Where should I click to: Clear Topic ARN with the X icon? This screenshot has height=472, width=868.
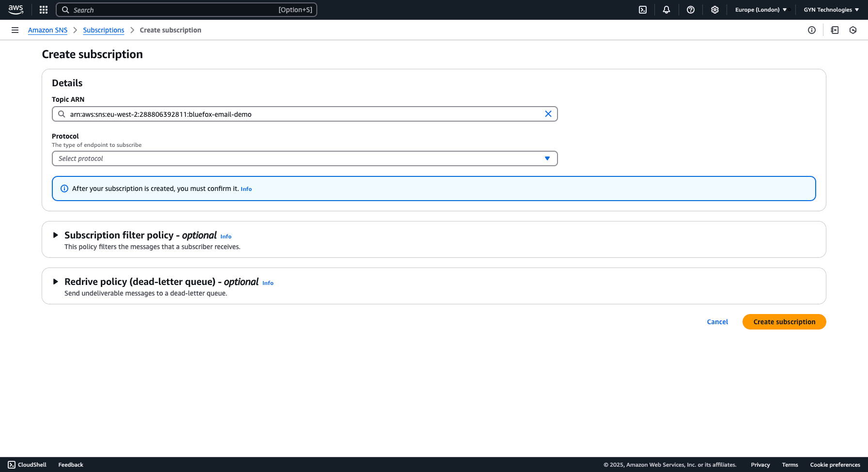click(x=548, y=114)
